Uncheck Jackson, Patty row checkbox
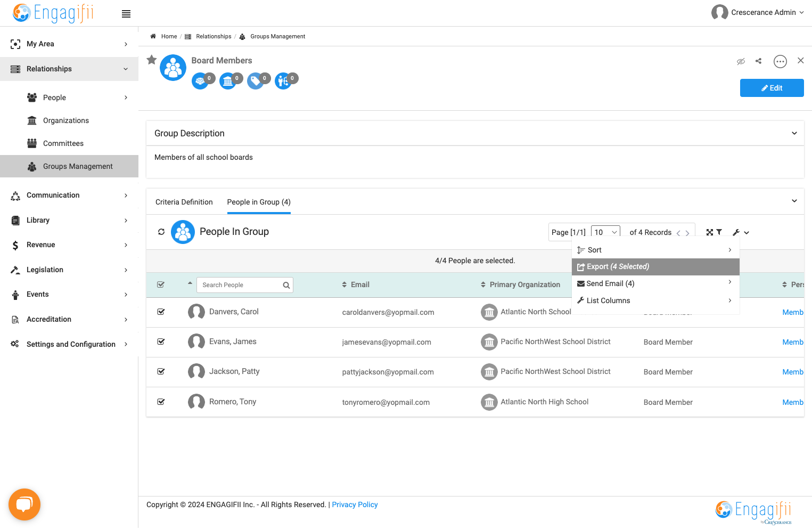Viewport: 812px width, 529px height. (161, 371)
